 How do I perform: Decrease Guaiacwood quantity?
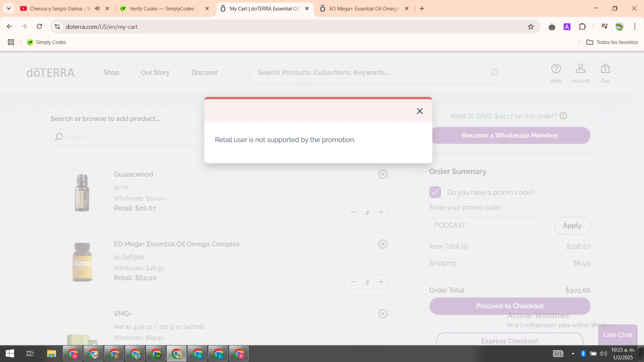[x=353, y=212]
